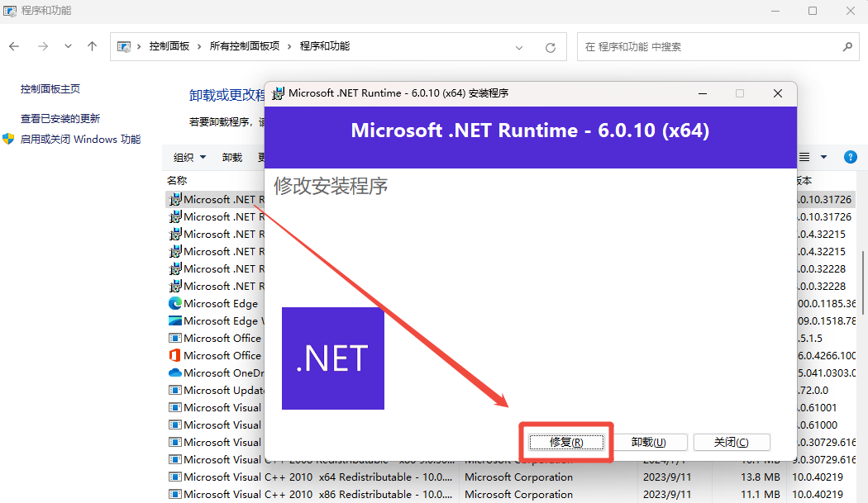Click the Microsoft Office program icon

pos(174,338)
